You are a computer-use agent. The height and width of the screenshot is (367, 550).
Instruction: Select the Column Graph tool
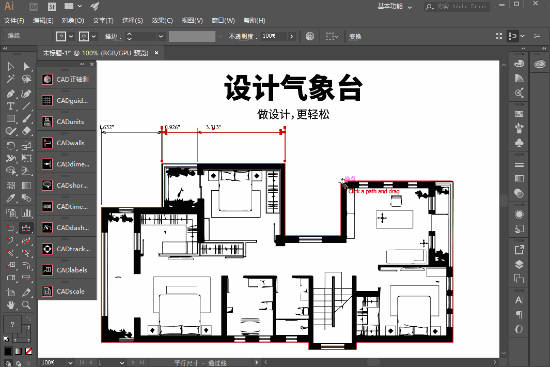click(26, 213)
